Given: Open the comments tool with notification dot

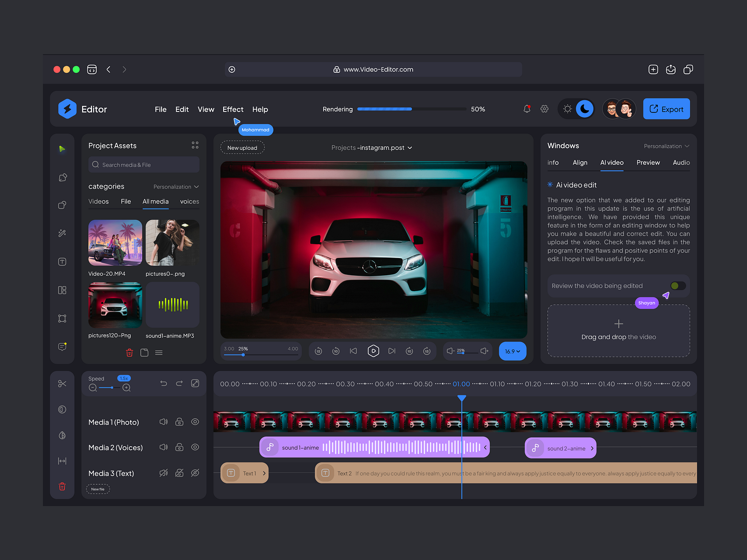Looking at the screenshot, I should point(62,347).
